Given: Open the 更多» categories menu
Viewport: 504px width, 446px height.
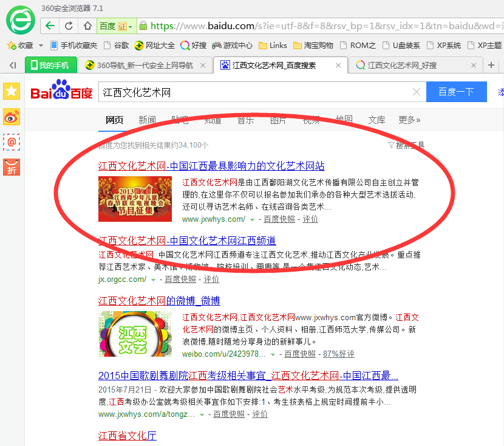Looking at the screenshot, I should click(409, 120).
